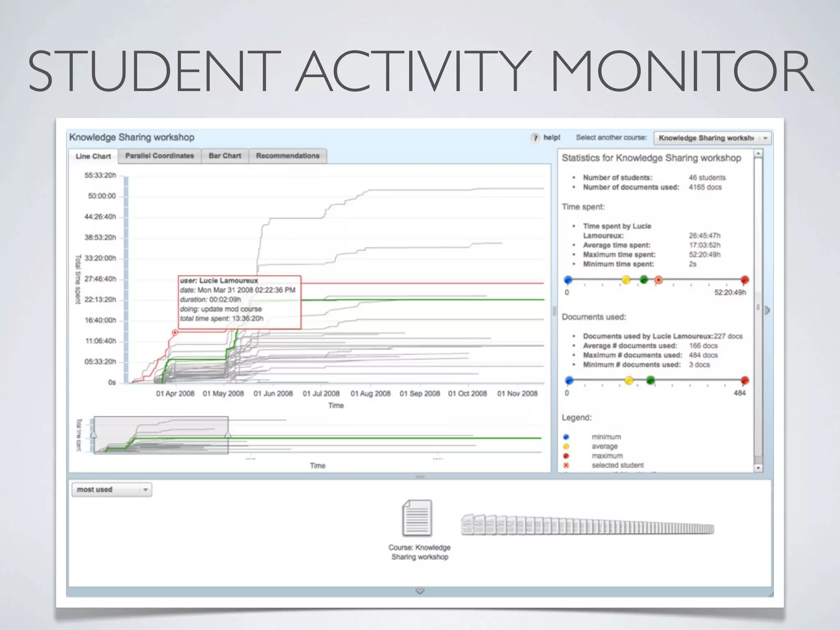Collapse the statistics panel with right arrow
Screen dimensions: 840x630
coord(767,310)
